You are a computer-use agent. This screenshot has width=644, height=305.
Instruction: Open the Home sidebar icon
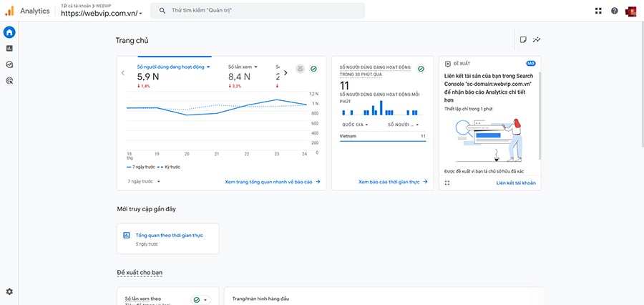9,32
